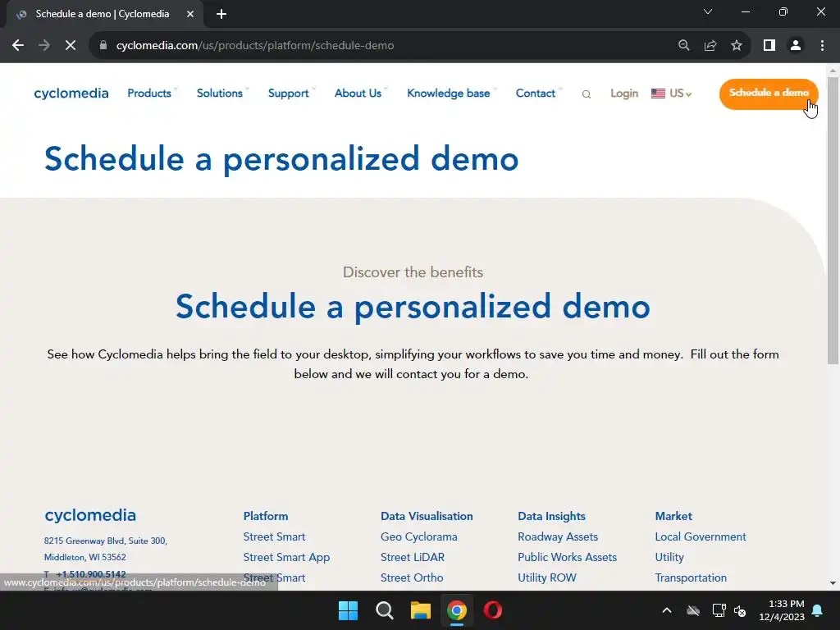Open the Chrome three-dot menu
Viewport: 840px width, 630px height.
tap(822, 46)
